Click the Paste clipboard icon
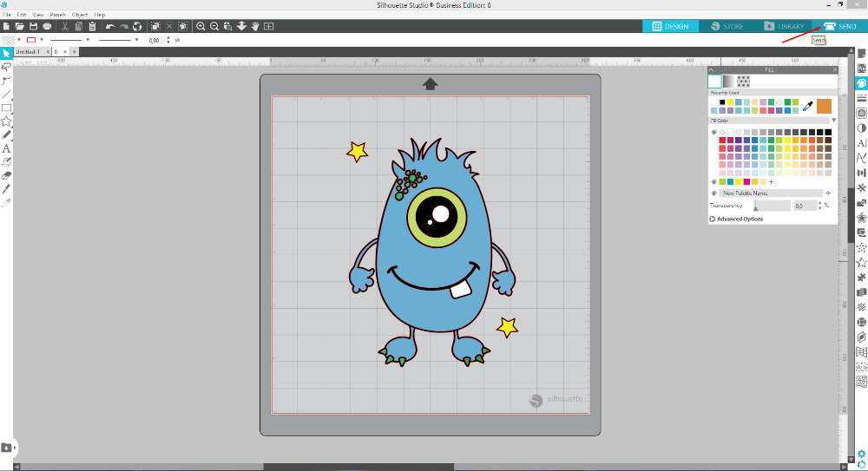The width and height of the screenshot is (868, 471). (93, 26)
